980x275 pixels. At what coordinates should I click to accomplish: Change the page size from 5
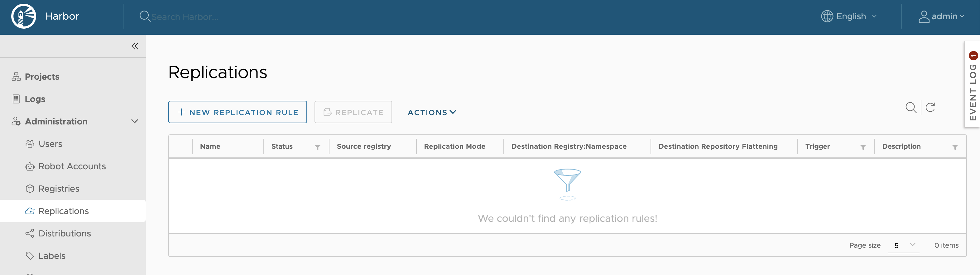coord(904,245)
